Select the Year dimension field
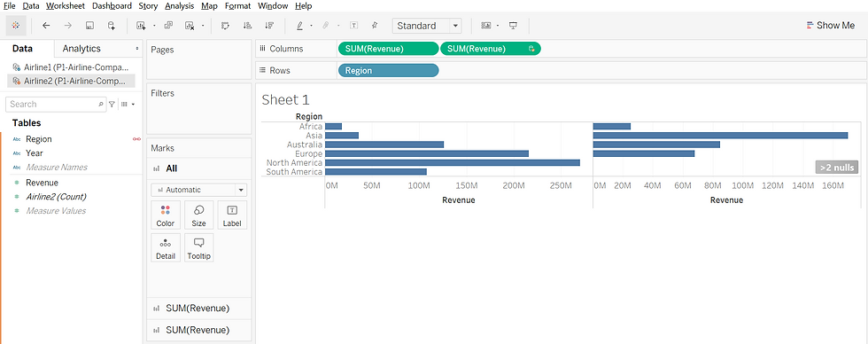Image resolution: width=868 pixels, height=344 pixels. pyautogui.click(x=35, y=152)
